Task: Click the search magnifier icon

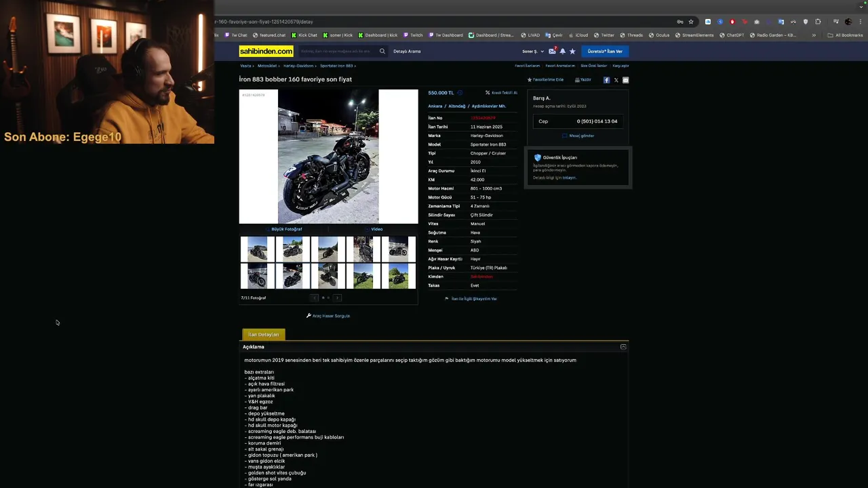Action: coord(382,51)
